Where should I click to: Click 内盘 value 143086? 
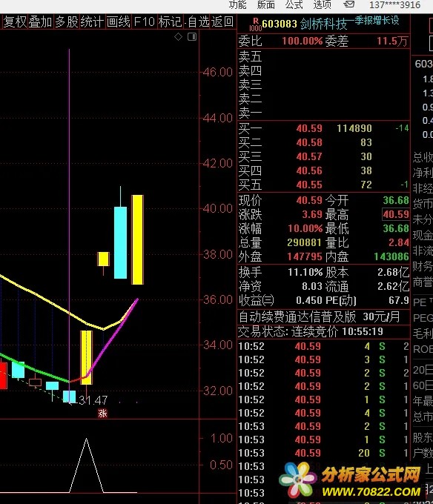391,256
